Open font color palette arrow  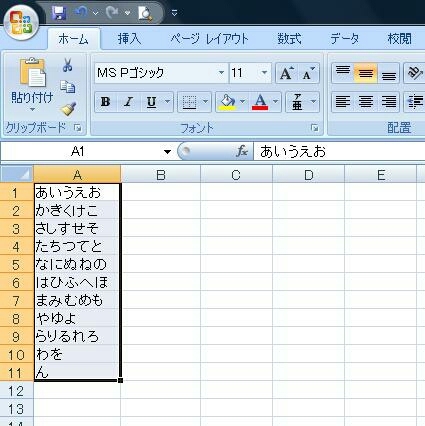[x=276, y=102]
